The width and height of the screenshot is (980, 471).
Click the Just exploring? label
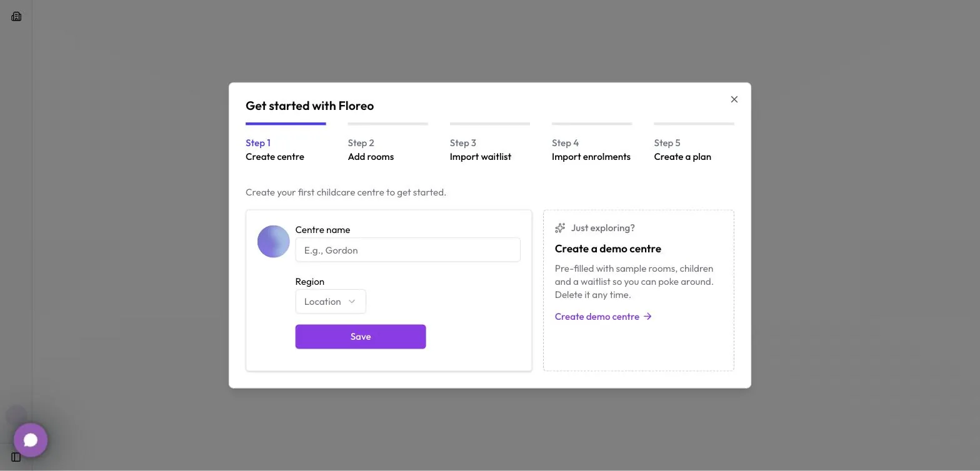click(603, 228)
